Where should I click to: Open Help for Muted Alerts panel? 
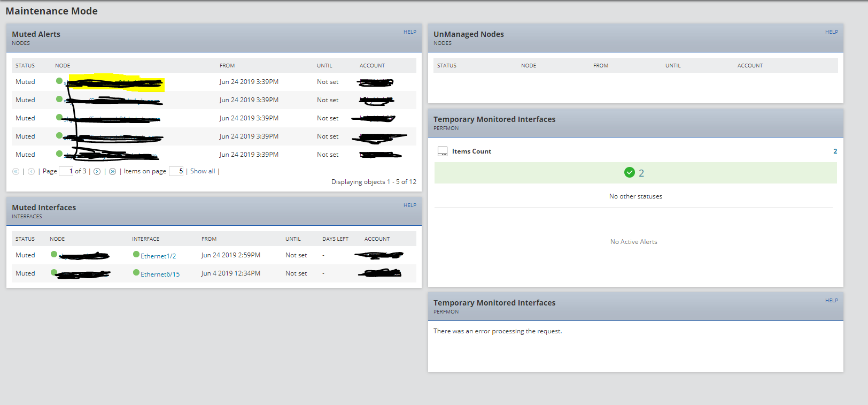pyautogui.click(x=410, y=32)
